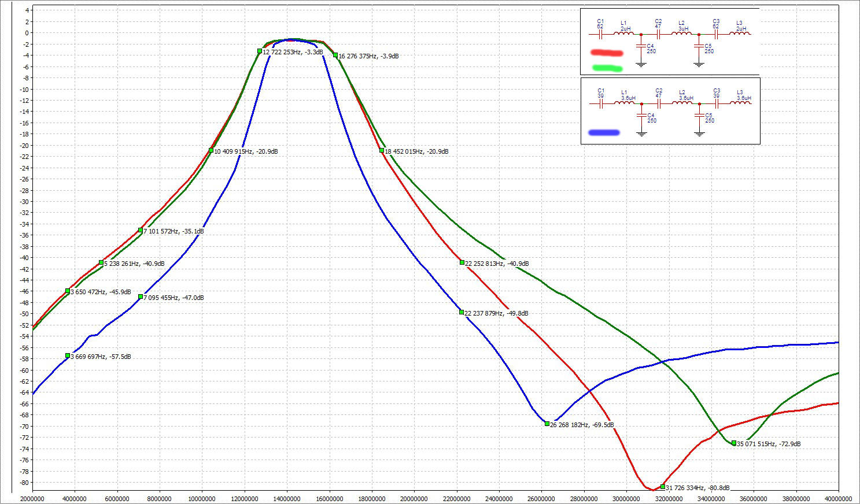Click the 14000000 label on the frequency axis
Image resolution: width=860 pixels, height=504 pixels.
click(286, 499)
